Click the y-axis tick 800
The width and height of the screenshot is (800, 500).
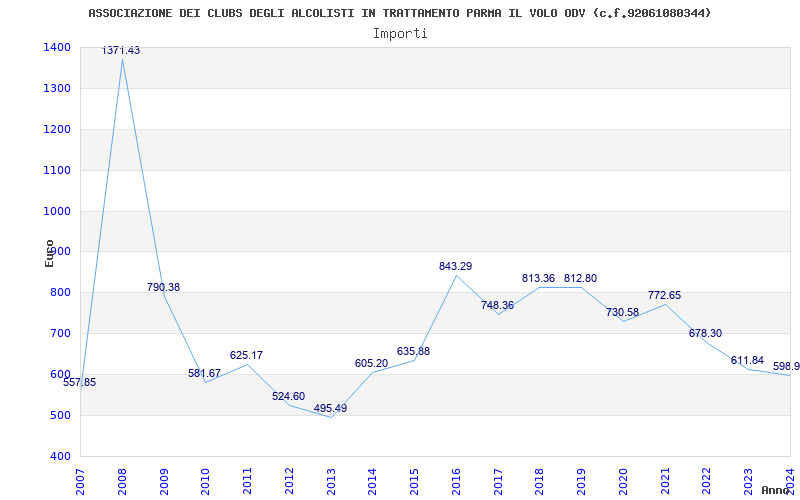59,293
